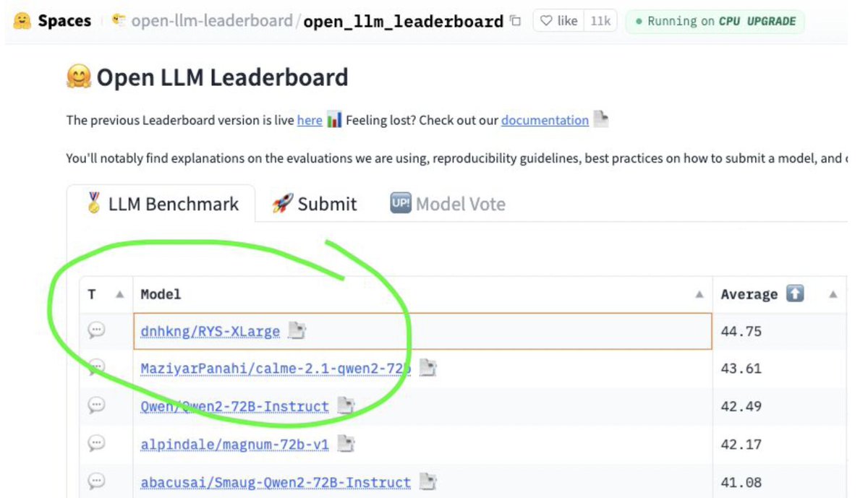The image size is (868, 498).
Task: Select the 43.61 average score cell
Action: 780,369
